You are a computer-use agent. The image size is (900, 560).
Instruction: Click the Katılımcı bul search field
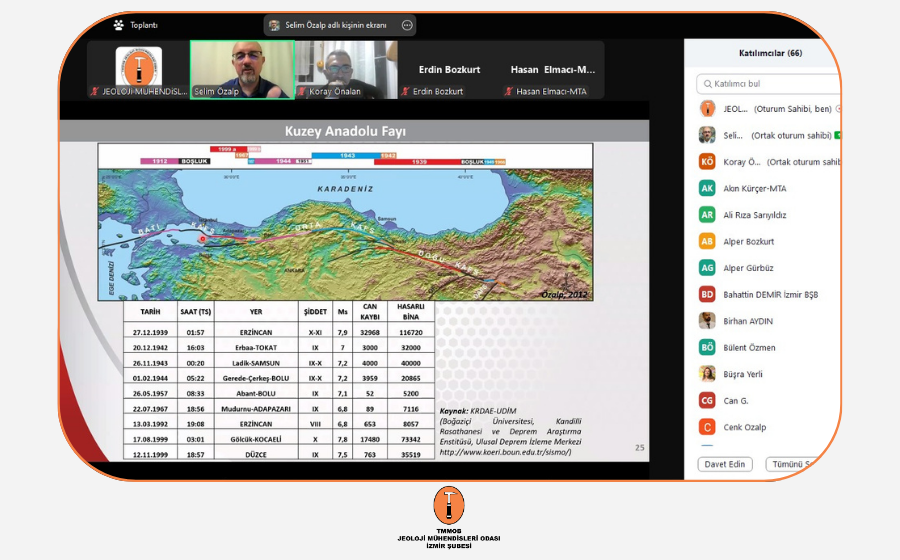[x=770, y=84]
